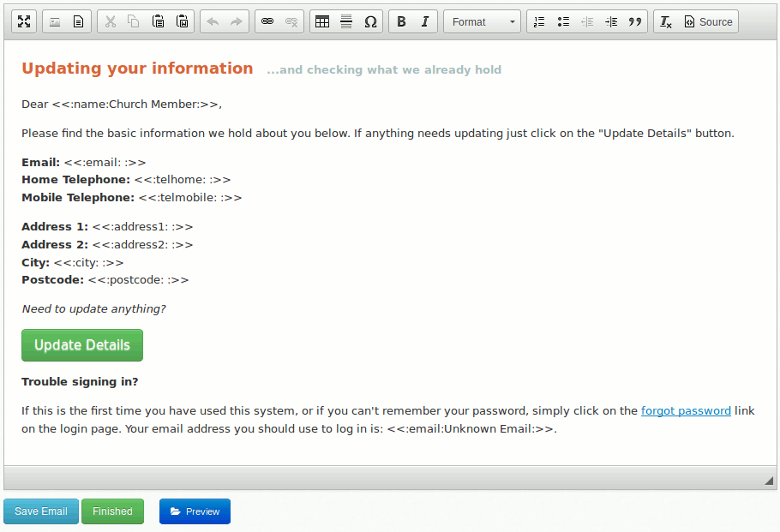Open the templates icon in the toolbar

[x=78, y=21]
